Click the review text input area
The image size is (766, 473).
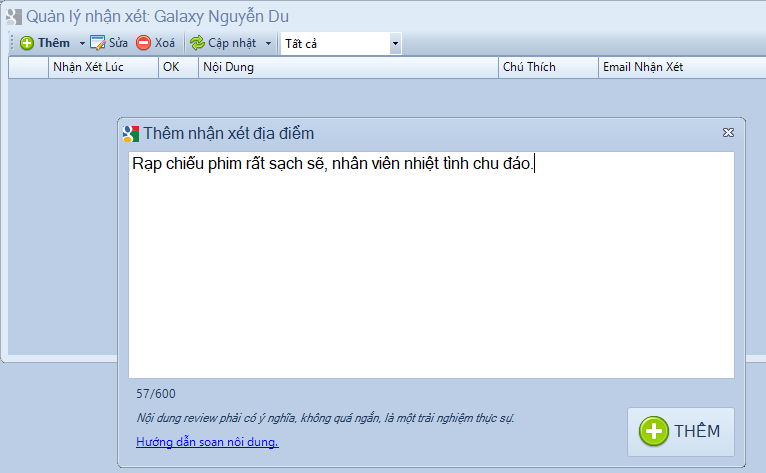(431, 265)
